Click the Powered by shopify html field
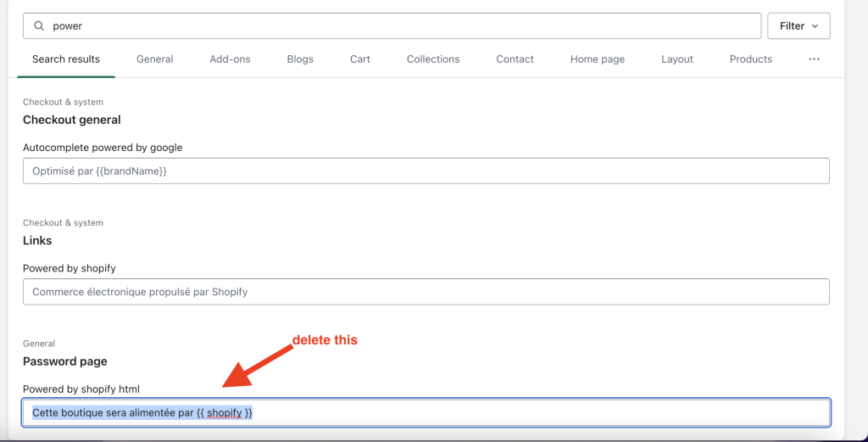Image resolution: width=868 pixels, height=442 pixels. click(426, 412)
